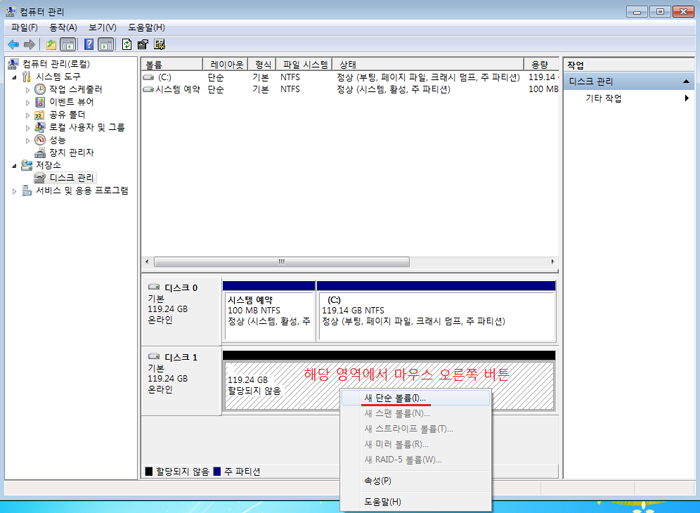Screen dimensions: 700x513
Task: Open the 동작(A) menu
Action: point(63,28)
